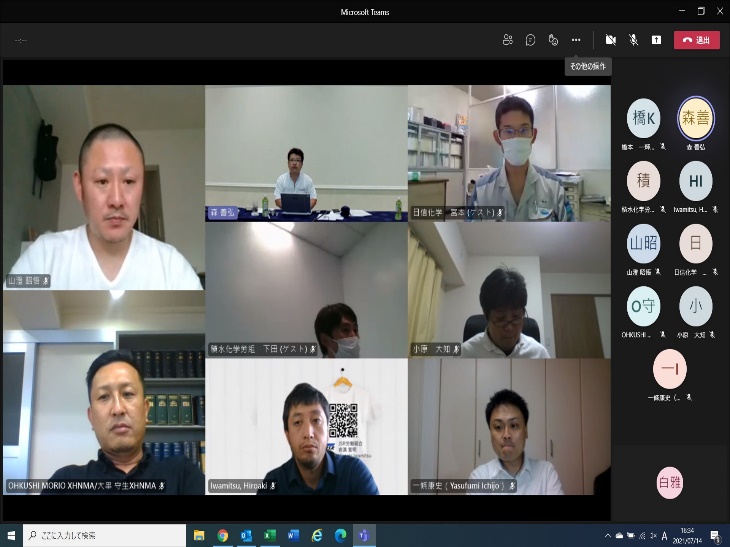
Task: Open Microsoft Edge from the taskbar
Action: pyautogui.click(x=340, y=535)
